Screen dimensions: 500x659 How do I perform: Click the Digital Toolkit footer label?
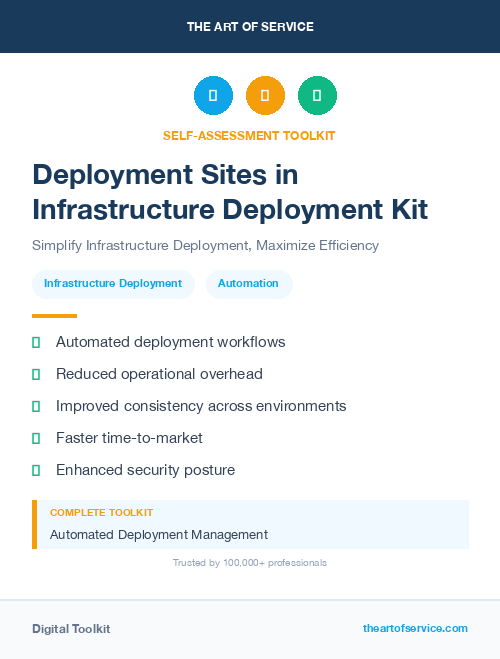tap(71, 629)
